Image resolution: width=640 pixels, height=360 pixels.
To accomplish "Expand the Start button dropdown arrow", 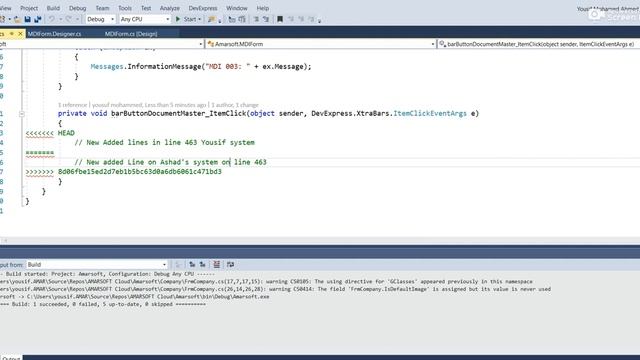I will (x=200, y=19).
